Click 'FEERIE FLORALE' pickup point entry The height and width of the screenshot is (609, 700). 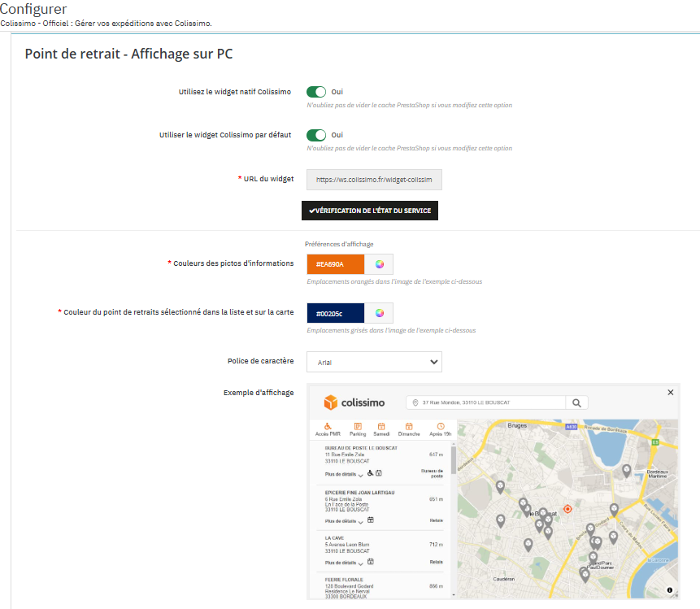344,580
